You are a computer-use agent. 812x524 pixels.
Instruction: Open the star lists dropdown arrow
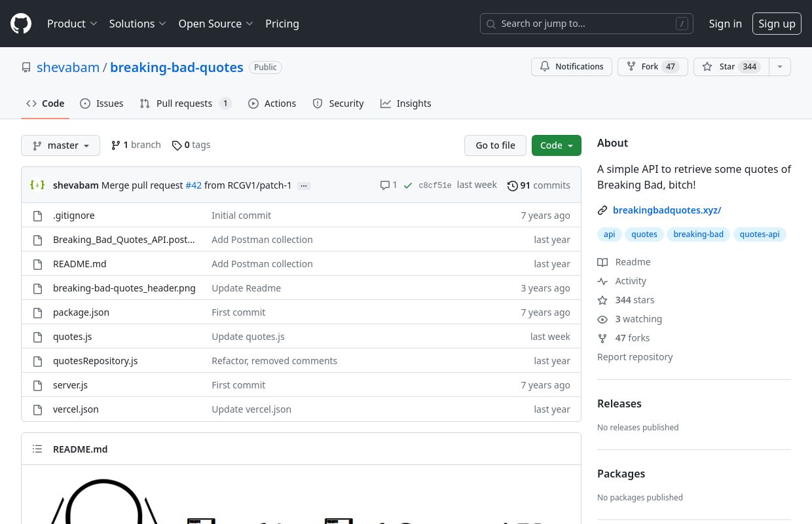pyautogui.click(x=779, y=67)
